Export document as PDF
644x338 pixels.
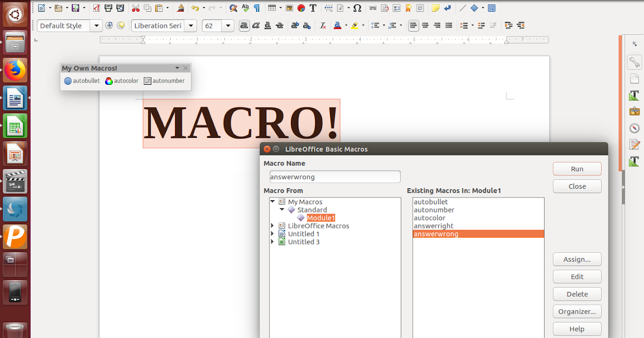coord(96,8)
